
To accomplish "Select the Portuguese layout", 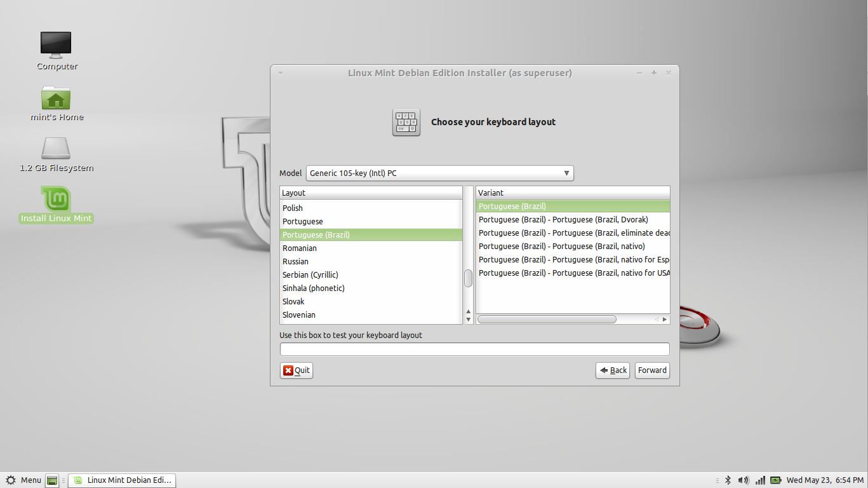I will point(371,222).
